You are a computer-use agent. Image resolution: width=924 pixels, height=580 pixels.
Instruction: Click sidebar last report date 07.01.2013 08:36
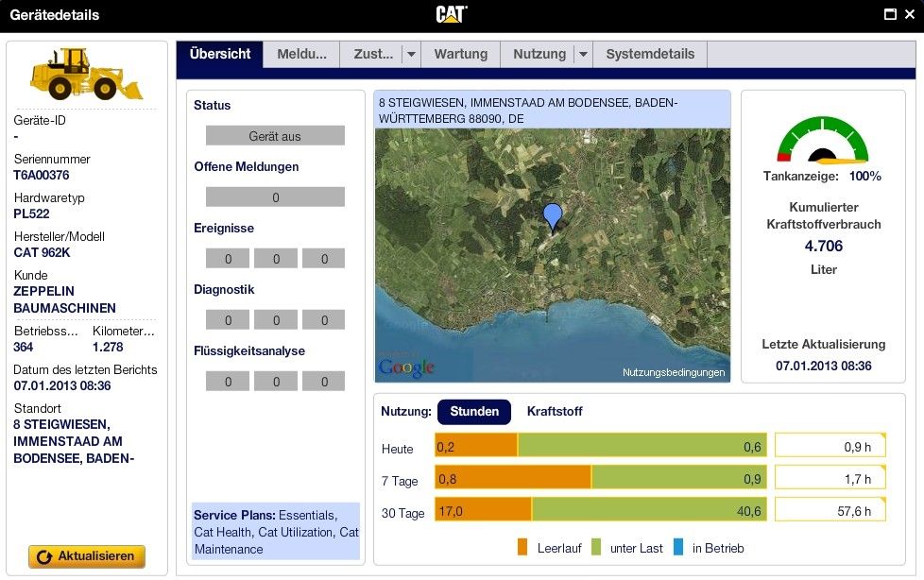(x=61, y=386)
